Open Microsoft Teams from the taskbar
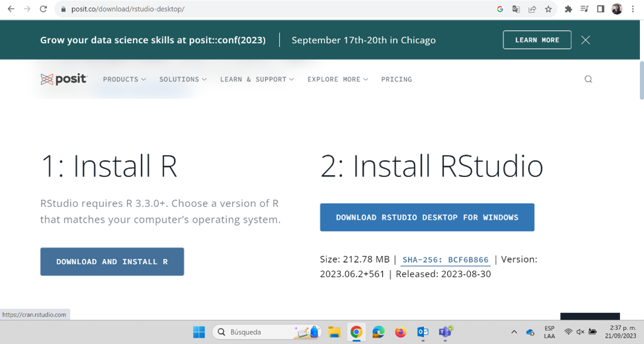This screenshot has width=644, height=344. [x=445, y=332]
